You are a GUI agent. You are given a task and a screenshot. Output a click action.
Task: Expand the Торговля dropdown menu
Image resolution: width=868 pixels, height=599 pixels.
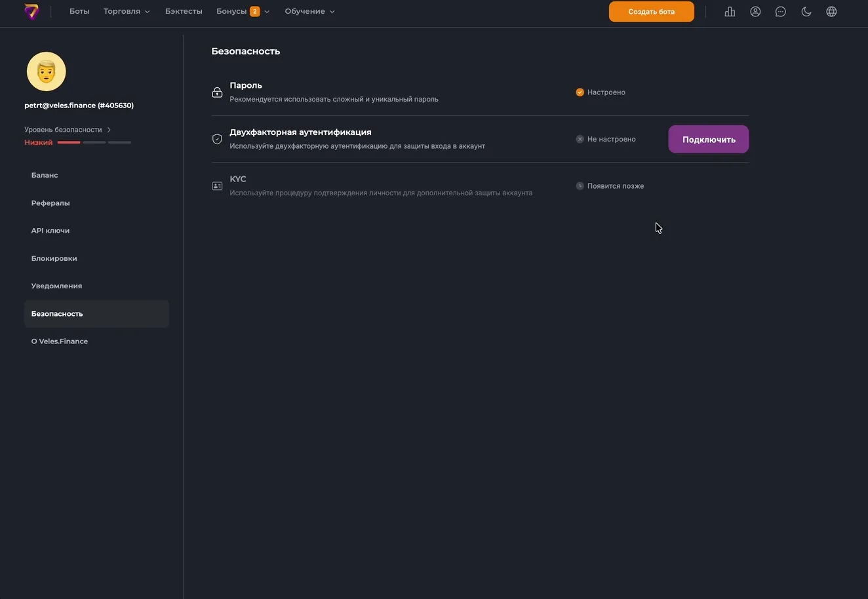(x=127, y=12)
